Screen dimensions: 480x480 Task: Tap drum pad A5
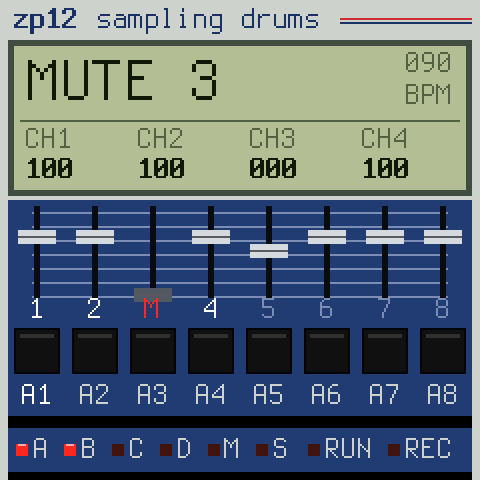(269, 351)
